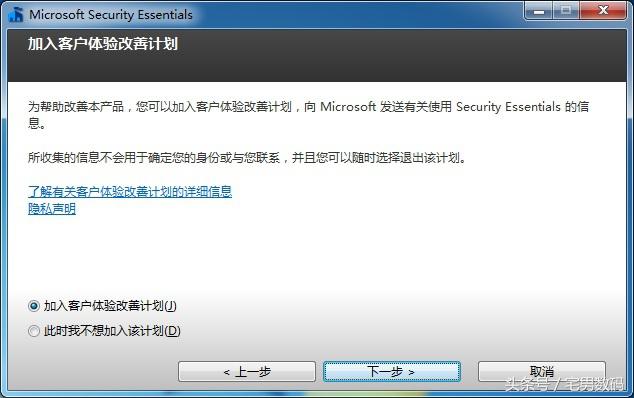Minimize the Security Essentials setup window
634x398 pixels.
click(x=538, y=11)
